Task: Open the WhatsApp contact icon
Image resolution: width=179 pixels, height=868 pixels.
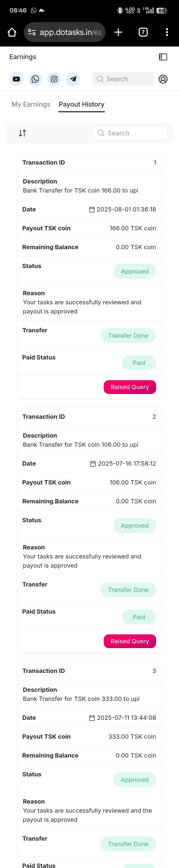Action: tap(35, 79)
